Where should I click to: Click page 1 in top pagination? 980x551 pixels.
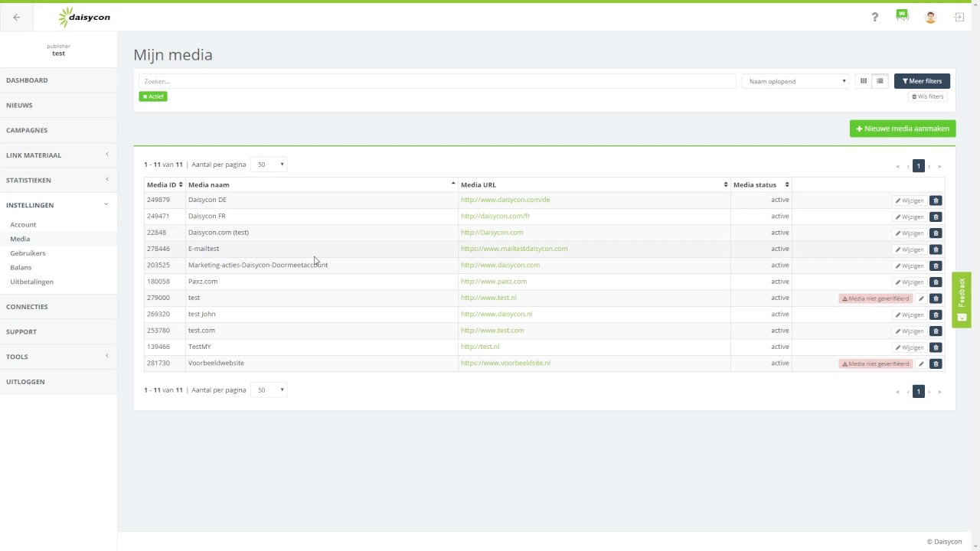pyautogui.click(x=919, y=166)
